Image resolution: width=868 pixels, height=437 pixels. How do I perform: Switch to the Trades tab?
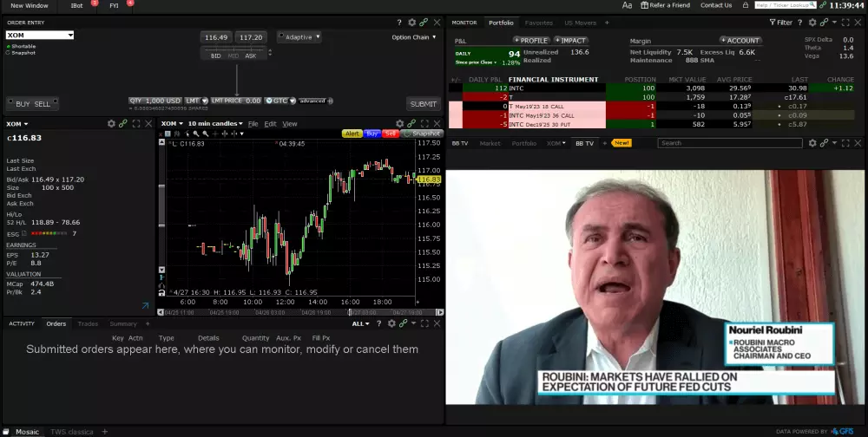(x=88, y=323)
